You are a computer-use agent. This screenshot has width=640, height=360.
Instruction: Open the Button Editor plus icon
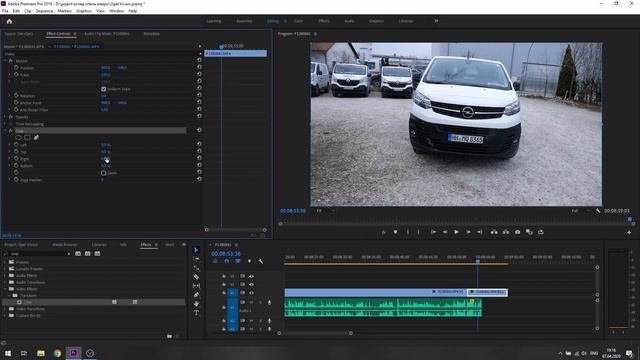[629, 232]
